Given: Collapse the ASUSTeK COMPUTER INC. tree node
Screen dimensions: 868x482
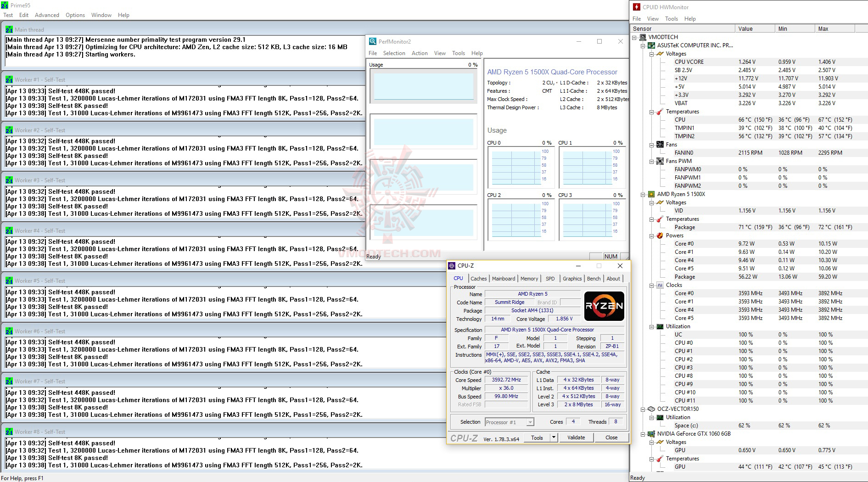Looking at the screenshot, I should 643,46.
